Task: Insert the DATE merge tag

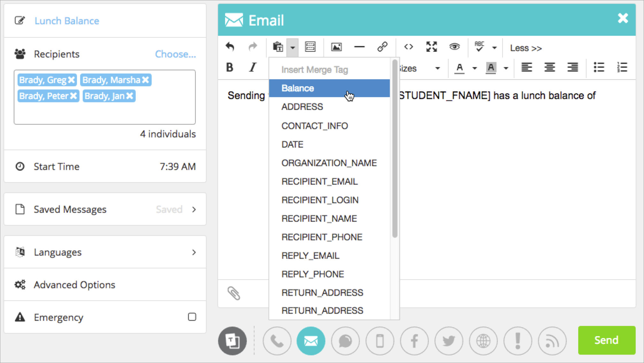Action: click(x=329, y=144)
